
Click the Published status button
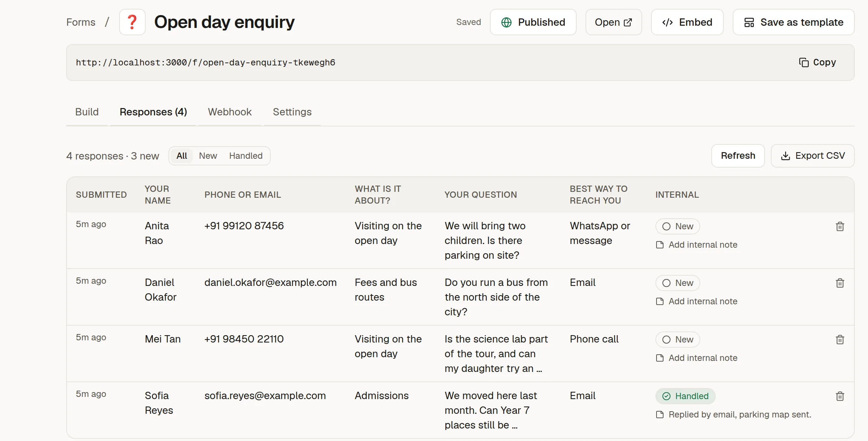(x=533, y=22)
